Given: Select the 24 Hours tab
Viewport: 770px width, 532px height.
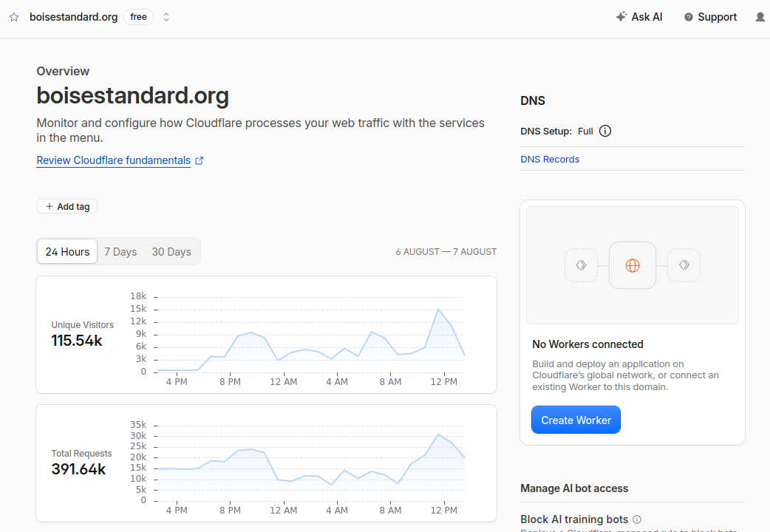Looking at the screenshot, I should click(x=67, y=251).
